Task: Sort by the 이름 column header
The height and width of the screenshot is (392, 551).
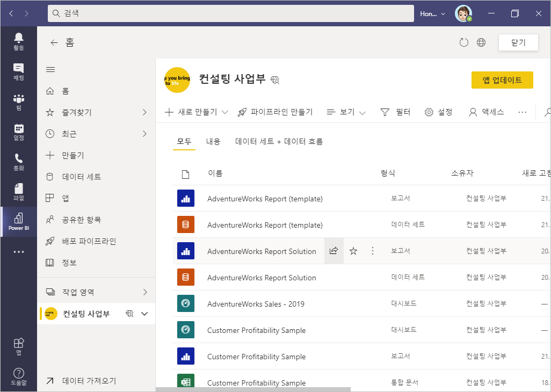Action: 215,173
